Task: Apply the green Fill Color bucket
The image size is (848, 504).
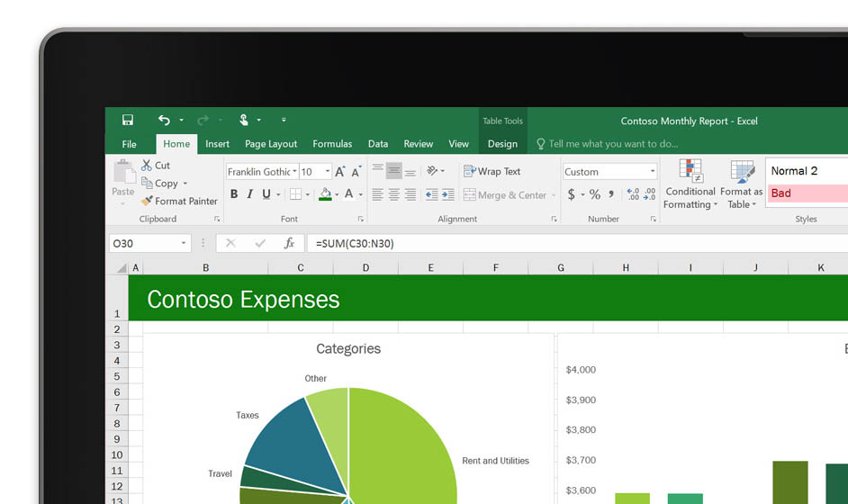Action: 325,194
